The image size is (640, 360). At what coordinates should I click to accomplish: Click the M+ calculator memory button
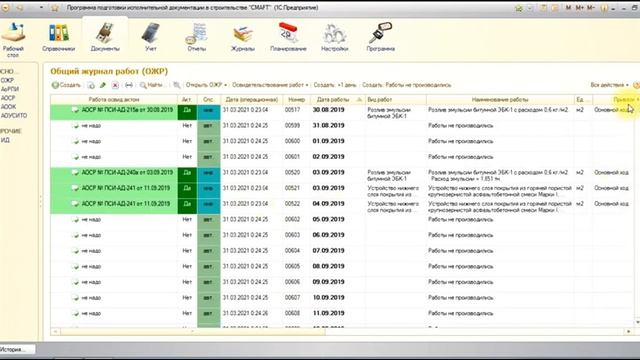tap(579, 8)
